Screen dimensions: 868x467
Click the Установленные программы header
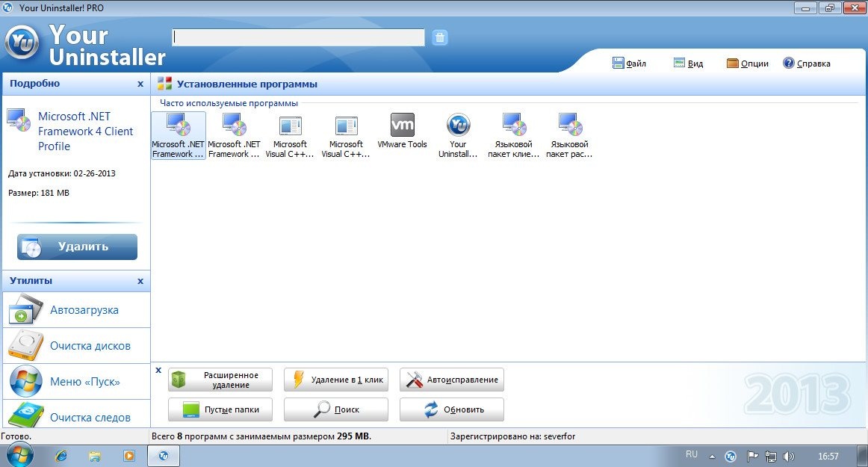point(247,84)
